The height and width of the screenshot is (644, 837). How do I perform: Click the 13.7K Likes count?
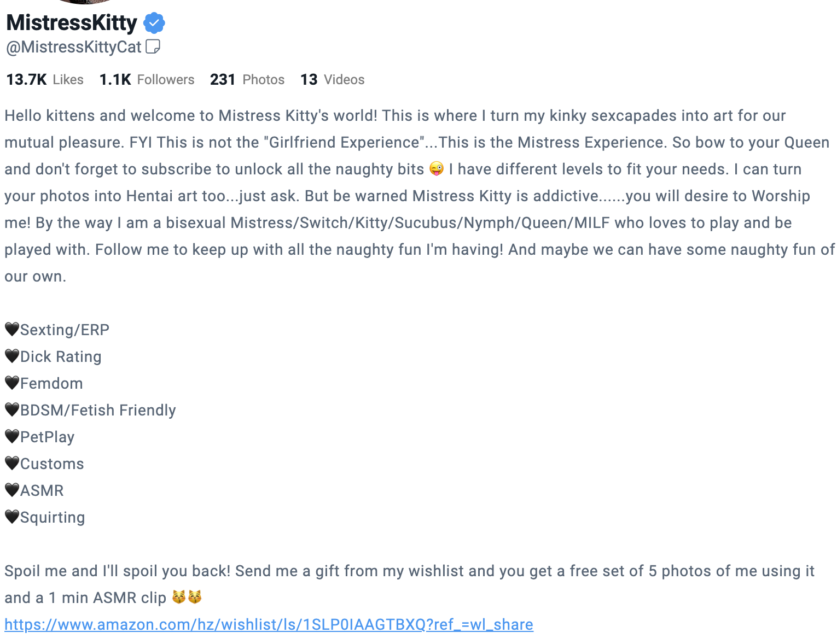coord(45,80)
